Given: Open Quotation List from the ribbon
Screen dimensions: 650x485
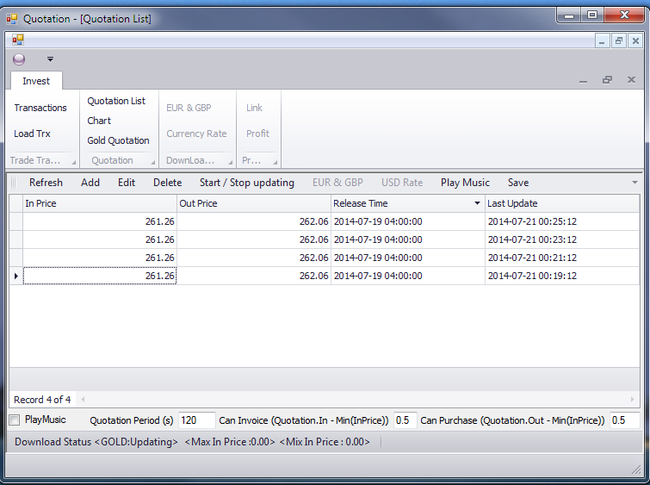Looking at the screenshot, I should (x=116, y=101).
